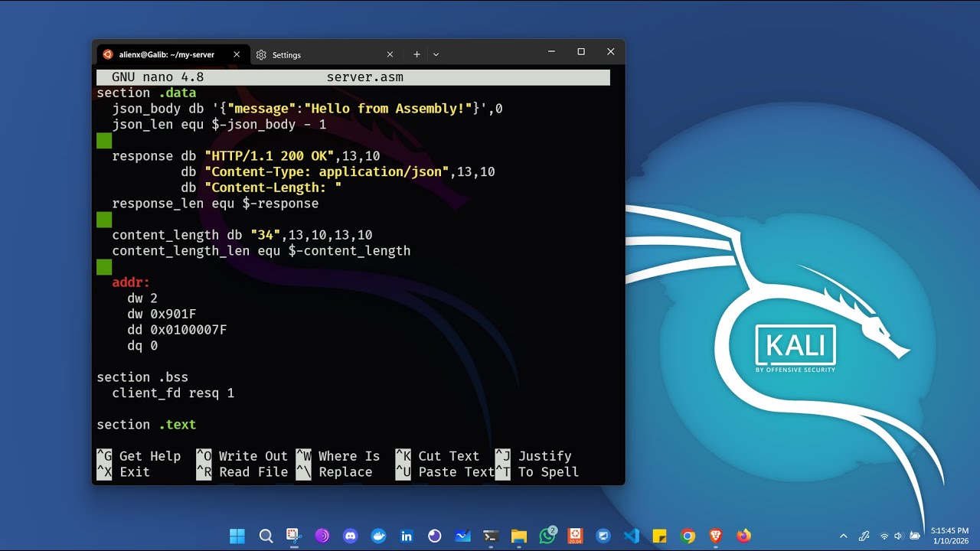Click the 'response_len equ $-response' line
The width and height of the screenshot is (980, 551).
[215, 204]
